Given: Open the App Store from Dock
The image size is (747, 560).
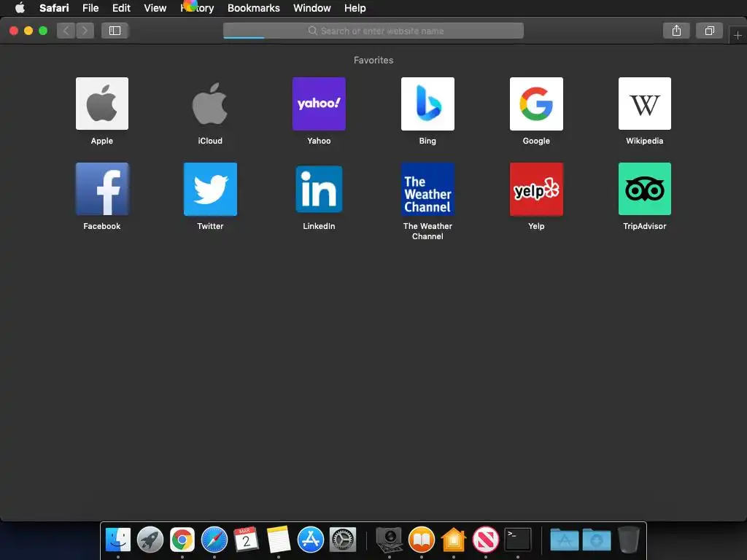Looking at the screenshot, I should (311, 540).
